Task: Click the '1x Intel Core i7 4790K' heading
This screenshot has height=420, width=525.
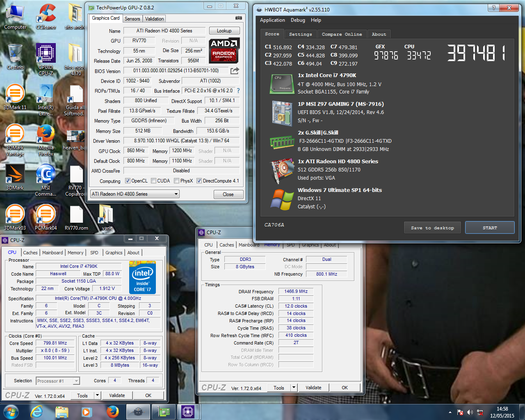Action: coord(327,75)
